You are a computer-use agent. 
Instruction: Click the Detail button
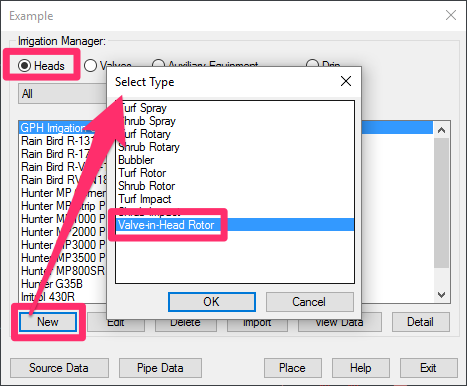coord(420,322)
